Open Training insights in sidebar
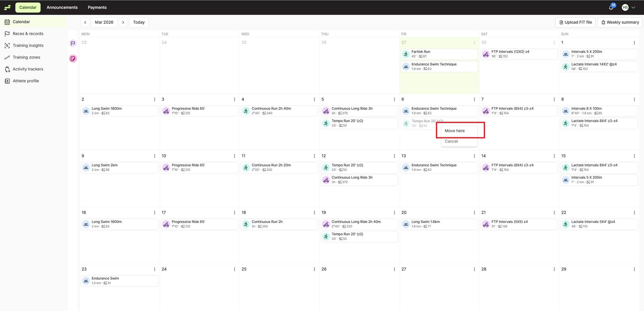 click(x=28, y=46)
